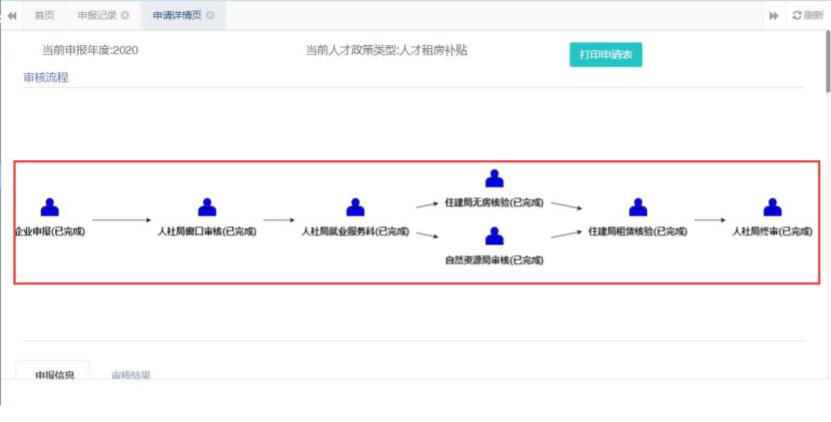
Task: Open tab list with right double-arrow
Action: 773,16
